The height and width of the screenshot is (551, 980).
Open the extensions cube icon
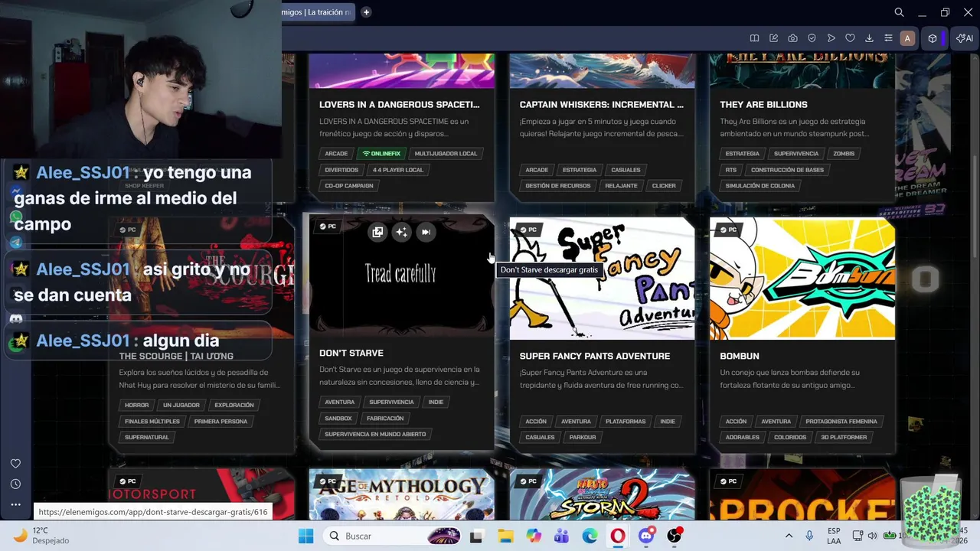933,38
